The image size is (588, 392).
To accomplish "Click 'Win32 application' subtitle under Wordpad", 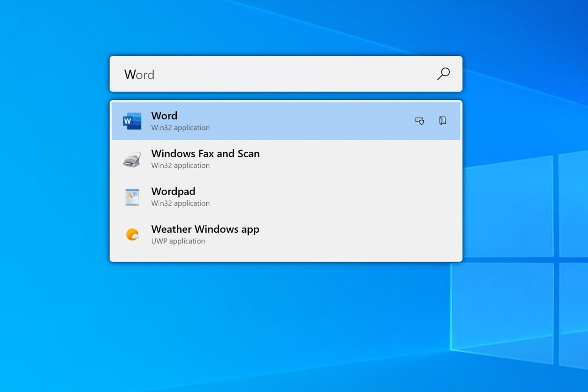I will 180,203.
